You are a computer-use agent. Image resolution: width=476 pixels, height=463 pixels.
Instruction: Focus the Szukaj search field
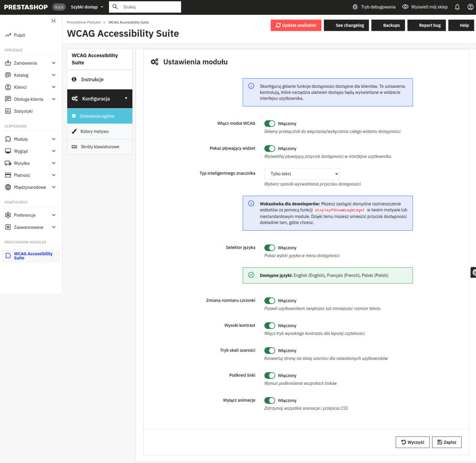pos(145,7)
